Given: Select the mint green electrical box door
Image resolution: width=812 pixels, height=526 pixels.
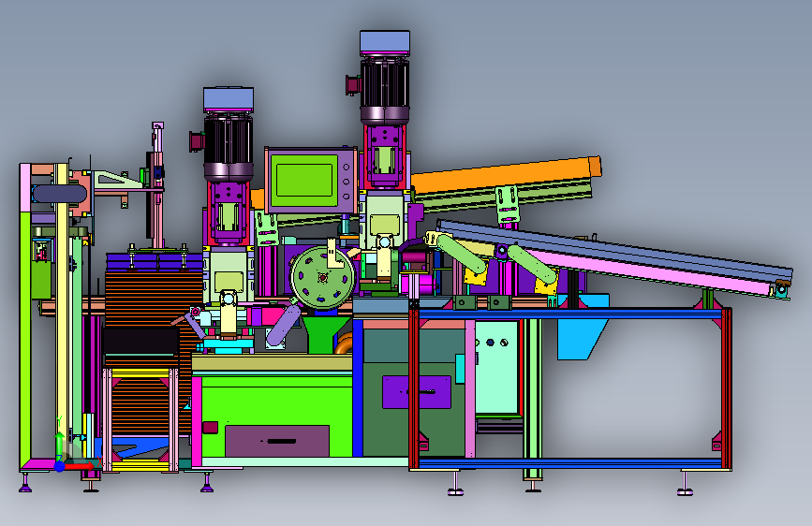Looking at the screenshot, I should [x=497, y=368].
